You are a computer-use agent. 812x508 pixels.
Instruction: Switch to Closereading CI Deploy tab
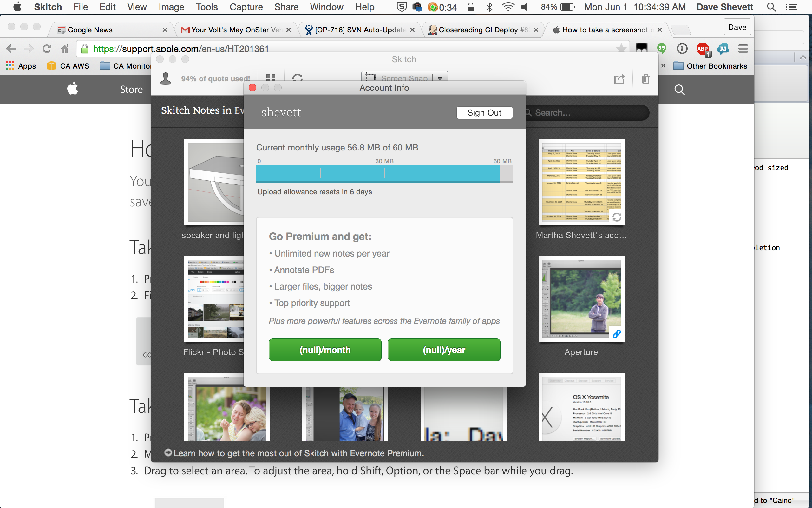[x=483, y=30]
